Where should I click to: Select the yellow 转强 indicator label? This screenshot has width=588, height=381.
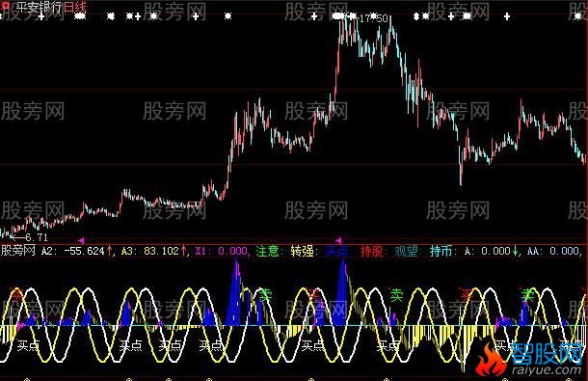302,251
